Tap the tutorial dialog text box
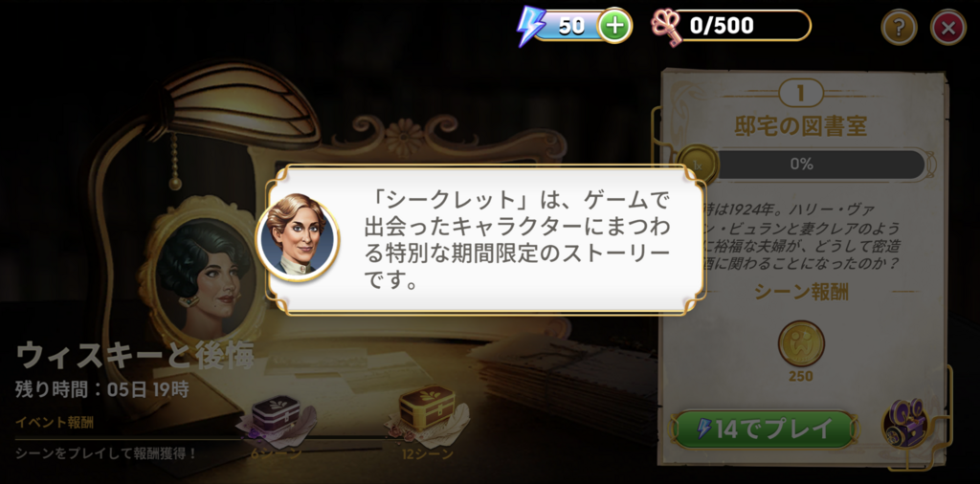Screen dimensions: 980x484 click(x=485, y=239)
